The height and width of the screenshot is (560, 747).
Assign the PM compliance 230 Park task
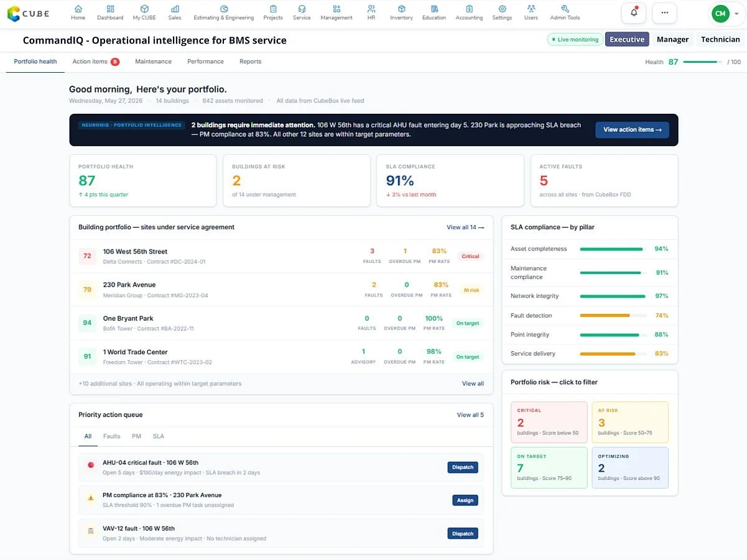[465, 500]
